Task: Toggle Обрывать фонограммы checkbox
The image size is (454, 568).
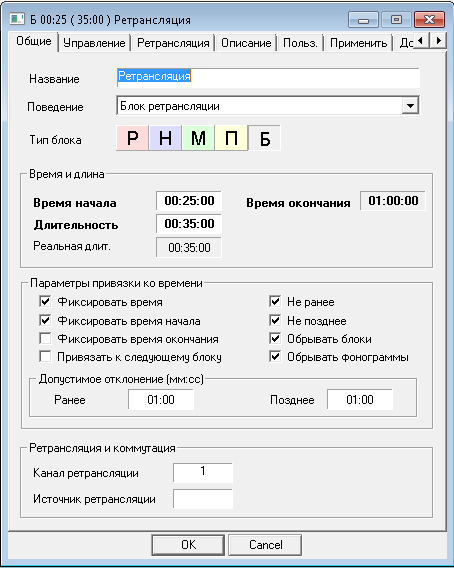Action: click(275, 357)
